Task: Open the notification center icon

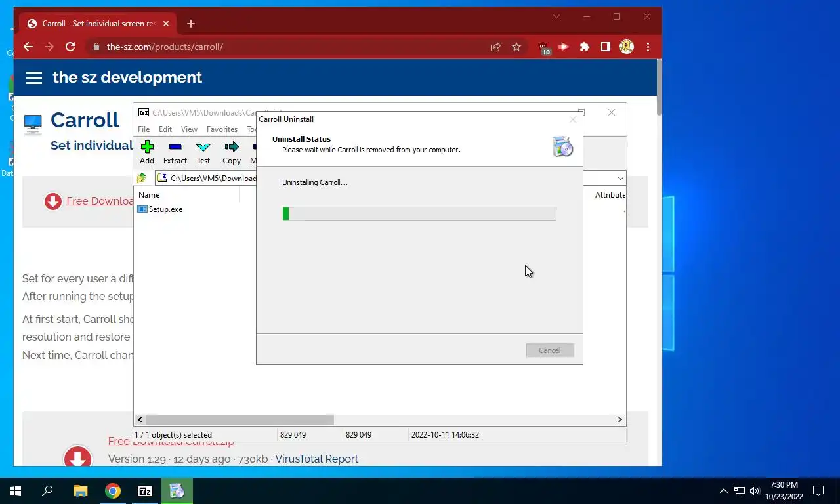Action: pos(818,491)
